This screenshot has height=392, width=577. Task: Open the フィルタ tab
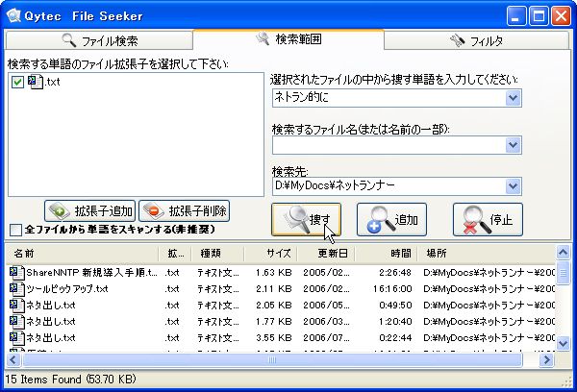476,40
